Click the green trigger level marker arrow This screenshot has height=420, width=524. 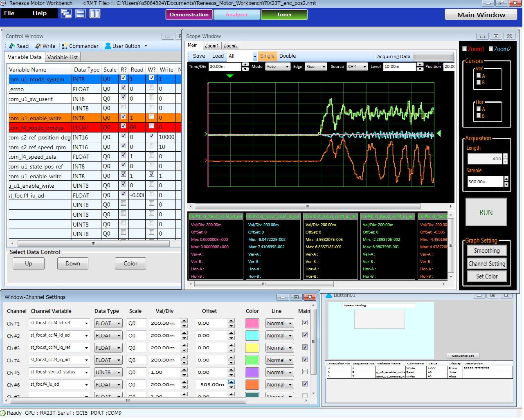click(x=439, y=133)
